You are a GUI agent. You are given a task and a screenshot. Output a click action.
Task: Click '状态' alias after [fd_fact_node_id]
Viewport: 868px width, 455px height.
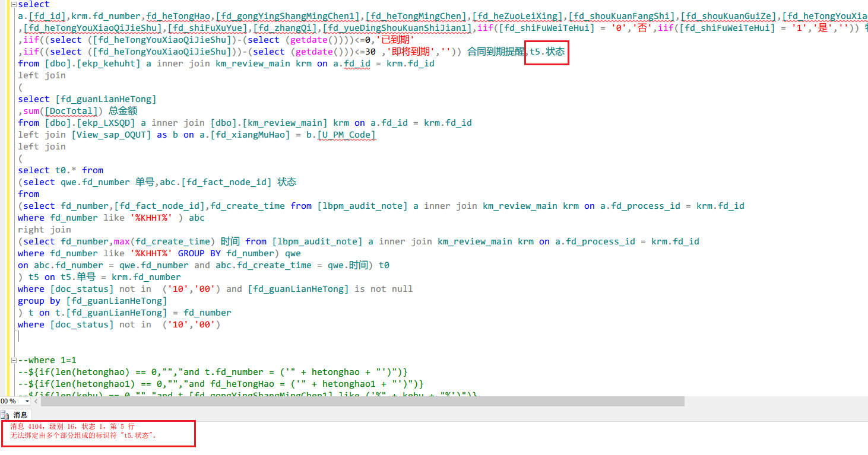287,182
